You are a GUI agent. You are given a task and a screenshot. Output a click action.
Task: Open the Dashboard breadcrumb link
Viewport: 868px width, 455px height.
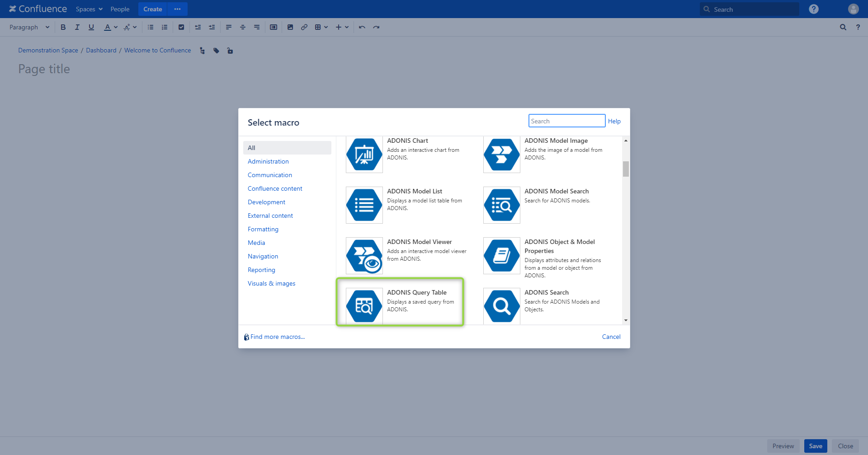pyautogui.click(x=101, y=50)
